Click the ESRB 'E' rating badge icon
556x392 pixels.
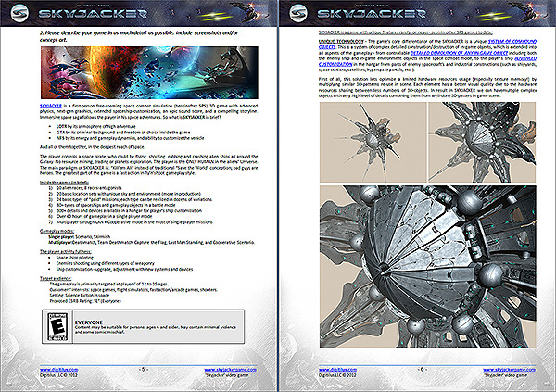[x=57, y=327]
